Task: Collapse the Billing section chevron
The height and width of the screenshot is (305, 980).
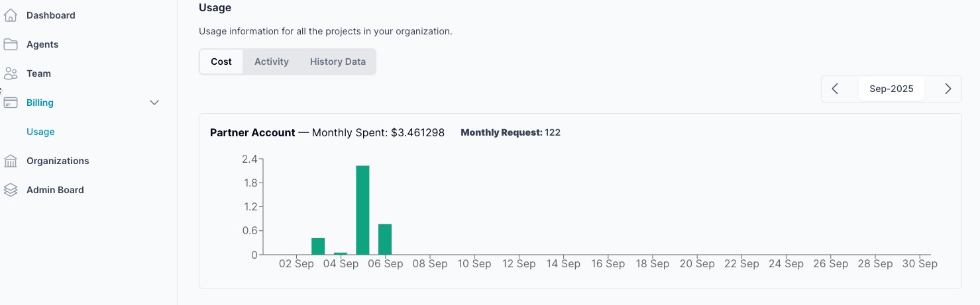Action: 154,103
